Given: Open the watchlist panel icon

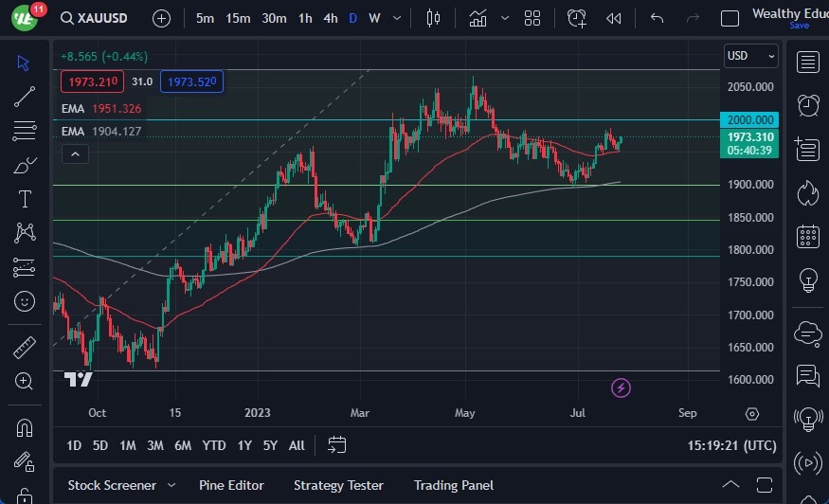Looking at the screenshot, I should 807,63.
